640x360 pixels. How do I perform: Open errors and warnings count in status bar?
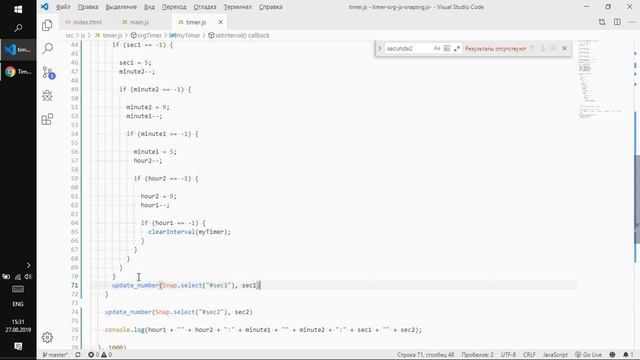100,355
